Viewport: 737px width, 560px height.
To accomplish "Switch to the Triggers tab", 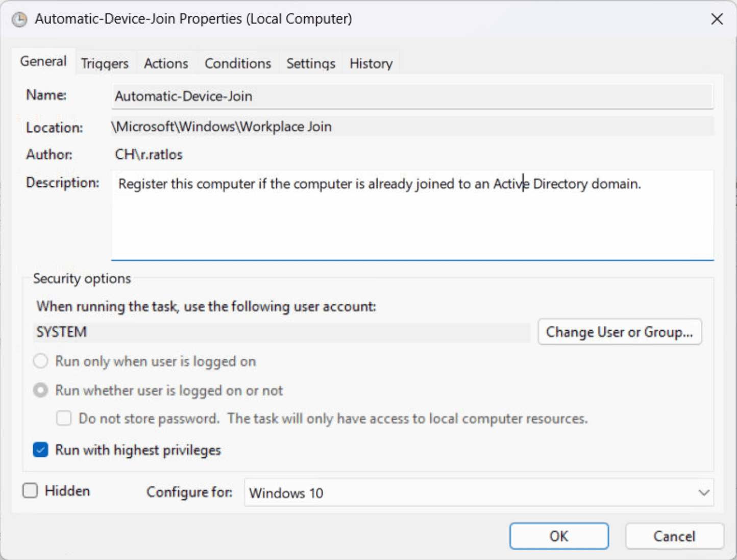I will tap(104, 63).
